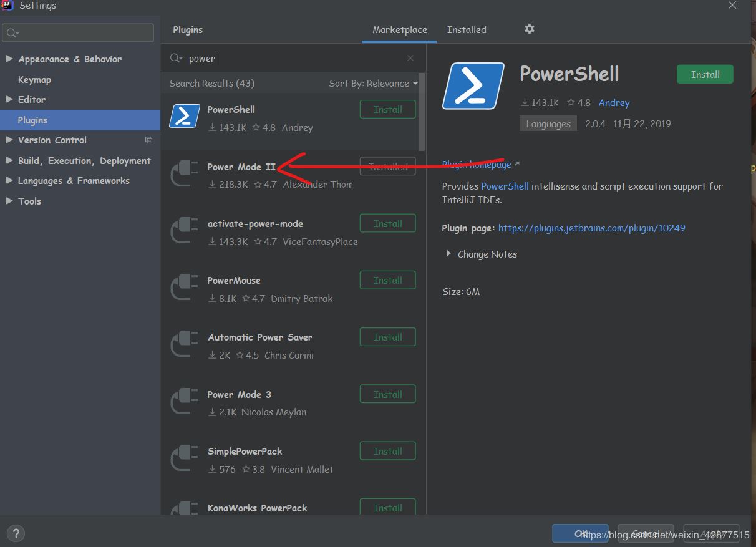The height and width of the screenshot is (547, 756).
Task: Open the PowerShell link in description
Action: pos(505,186)
